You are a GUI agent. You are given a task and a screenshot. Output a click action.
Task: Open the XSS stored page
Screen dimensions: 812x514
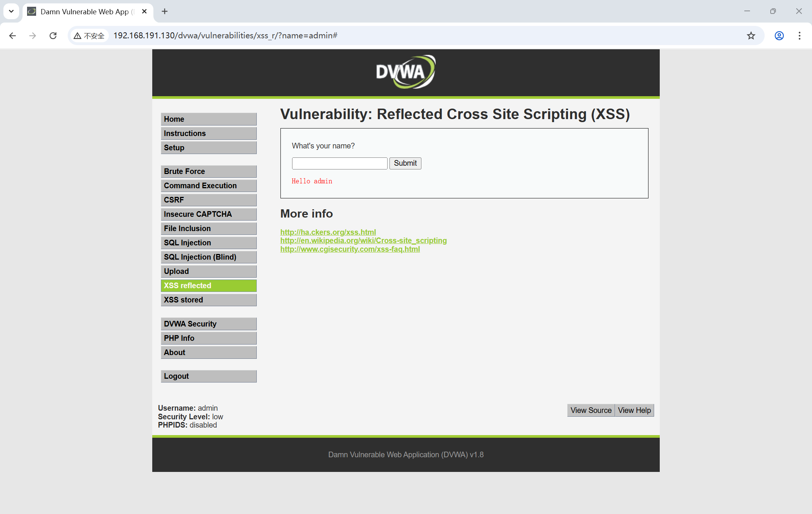tap(209, 300)
